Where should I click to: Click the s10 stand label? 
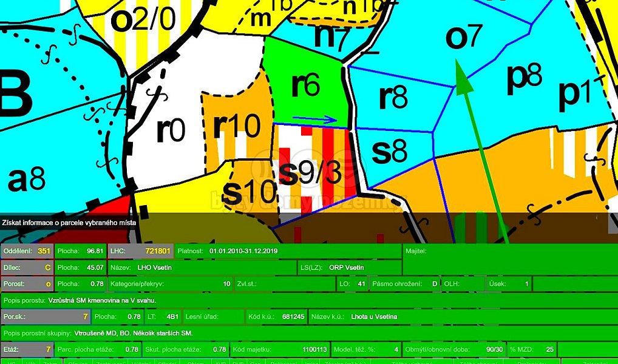click(x=248, y=193)
